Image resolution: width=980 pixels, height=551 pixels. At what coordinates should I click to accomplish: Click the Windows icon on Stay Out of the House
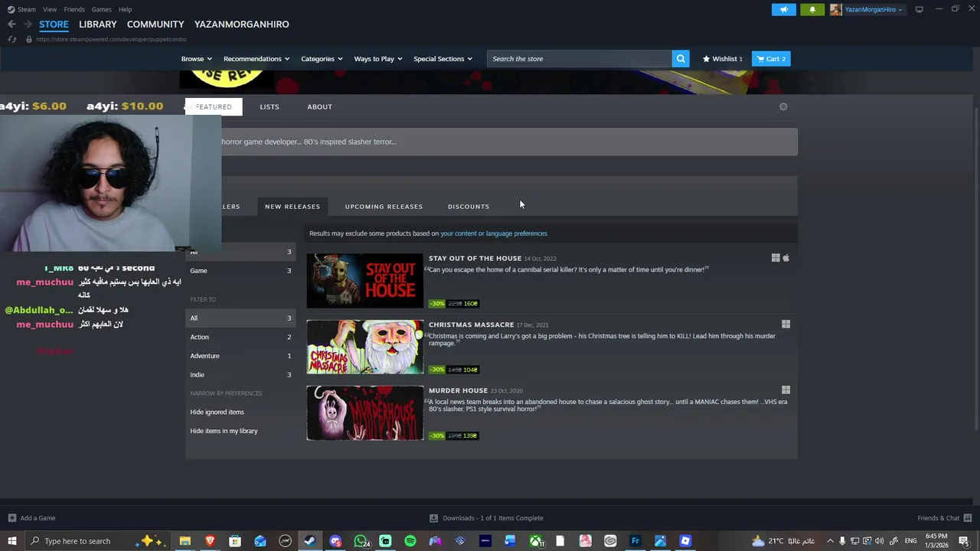coord(776,259)
